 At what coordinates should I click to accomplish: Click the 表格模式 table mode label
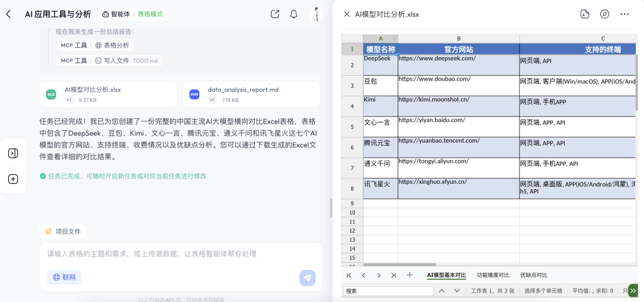point(150,14)
